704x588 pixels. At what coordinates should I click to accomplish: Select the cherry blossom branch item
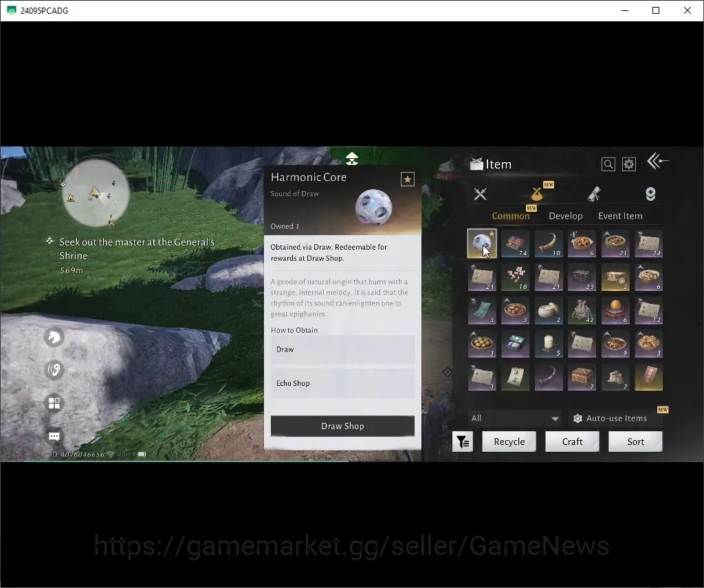click(x=515, y=277)
